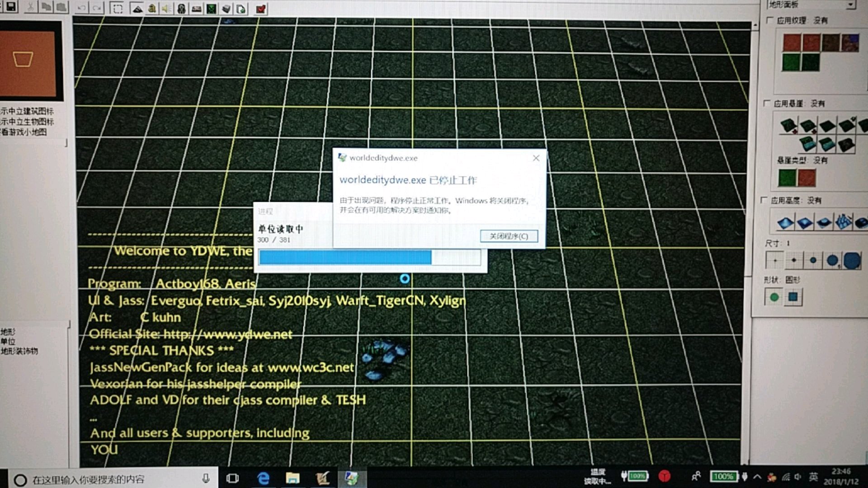
Task: Click the unit loading progress bar
Action: point(369,258)
